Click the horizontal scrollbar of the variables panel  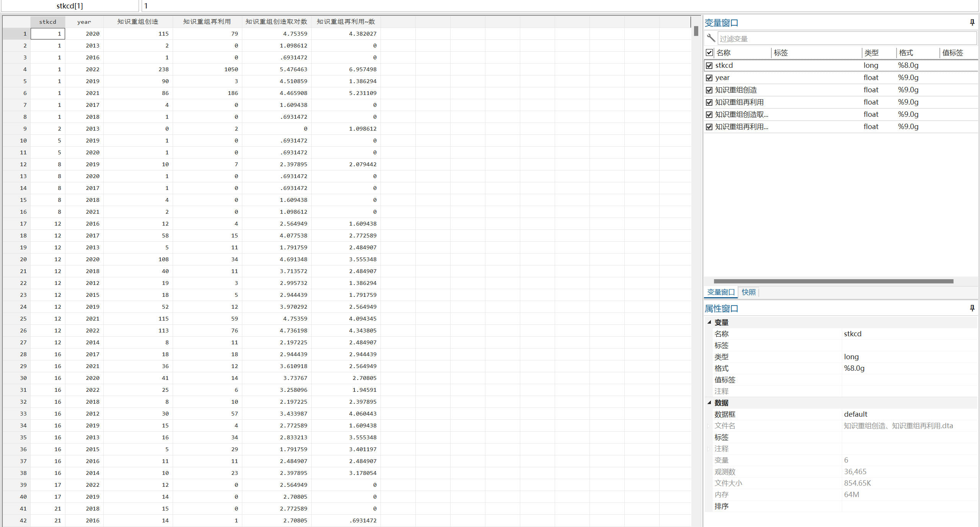[x=833, y=281]
